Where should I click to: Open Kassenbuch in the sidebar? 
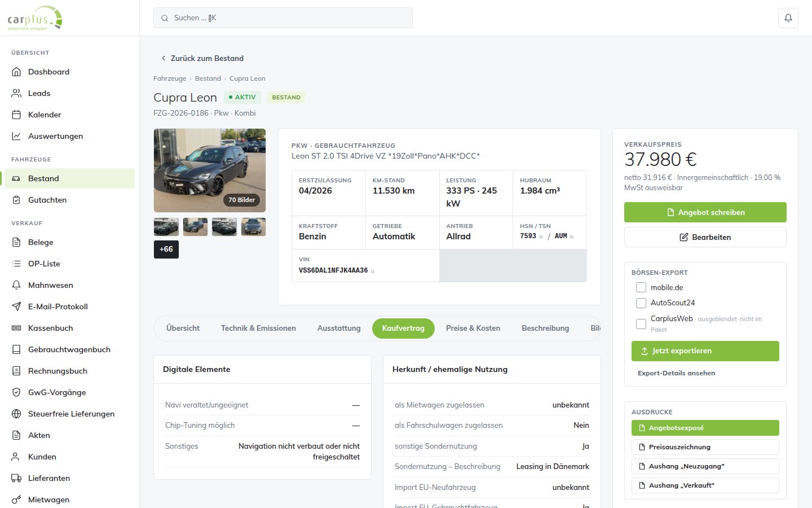(x=69, y=328)
